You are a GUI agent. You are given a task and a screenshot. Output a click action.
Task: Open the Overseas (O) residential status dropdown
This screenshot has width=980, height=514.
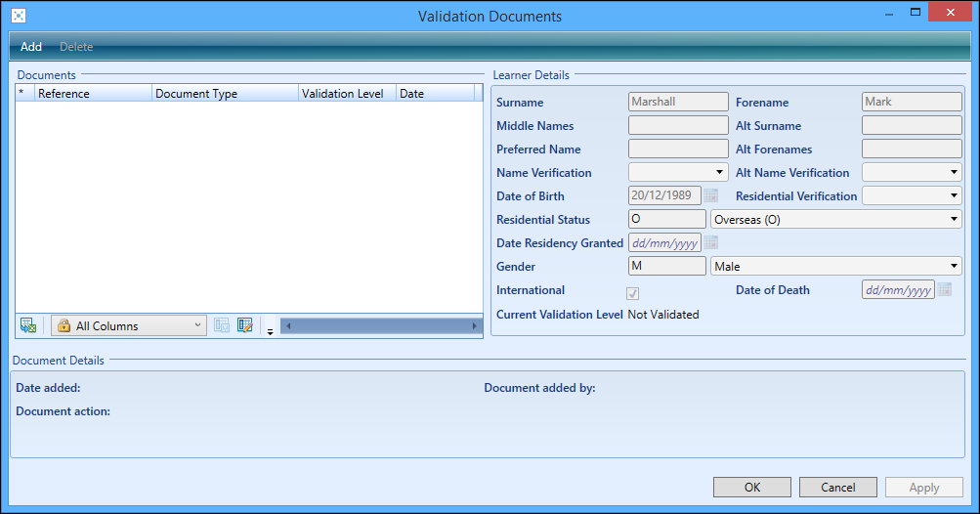pos(836,219)
